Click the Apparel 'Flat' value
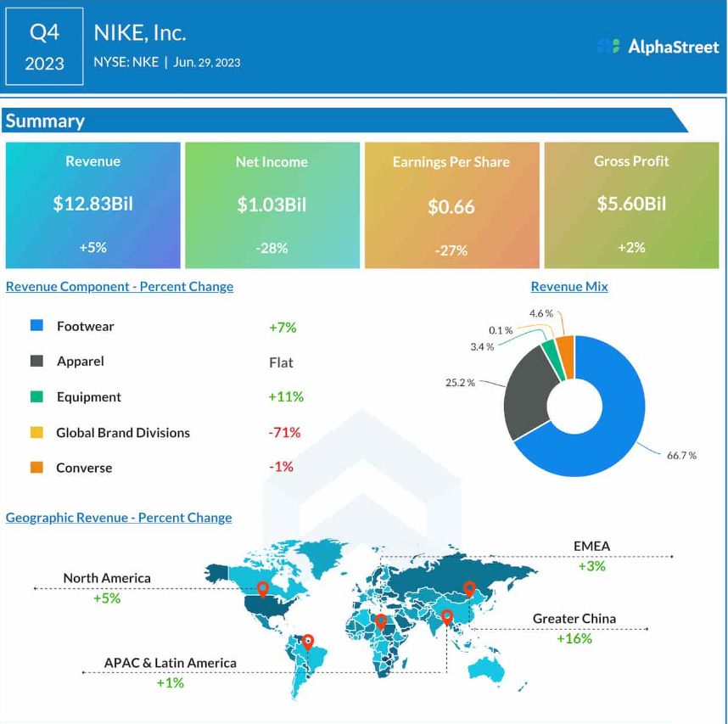728x724 pixels. 281,362
